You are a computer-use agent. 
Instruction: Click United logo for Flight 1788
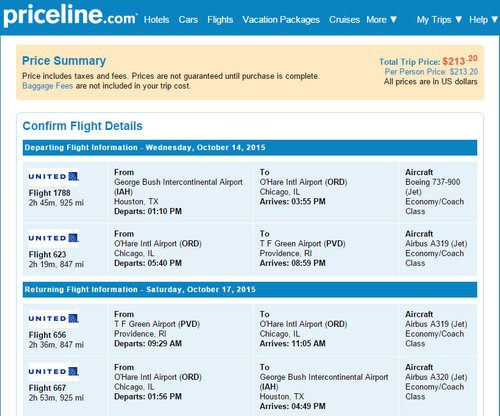[x=54, y=177]
